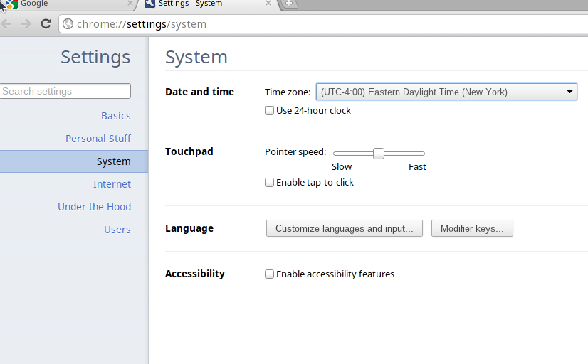Click the back navigation arrow
Image resolution: width=588 pixels, height=364 pixels.
coord(7,23)
